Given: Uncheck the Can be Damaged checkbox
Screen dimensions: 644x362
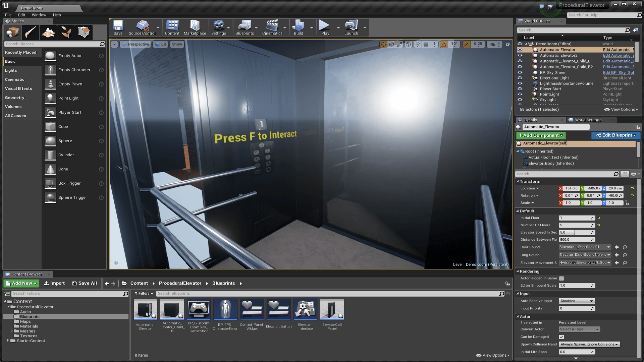Looking at the screenshot, I should [561, 337].
